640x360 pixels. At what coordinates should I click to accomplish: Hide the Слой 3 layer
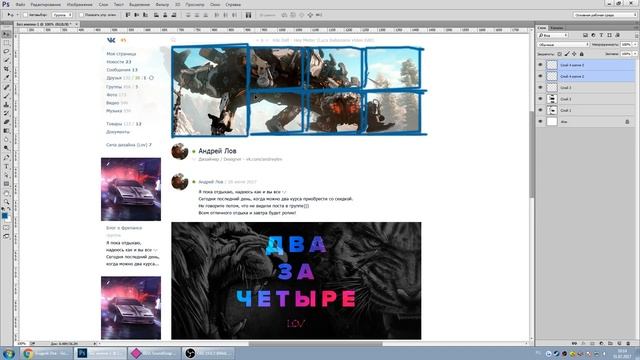click(x=540, y=87)
